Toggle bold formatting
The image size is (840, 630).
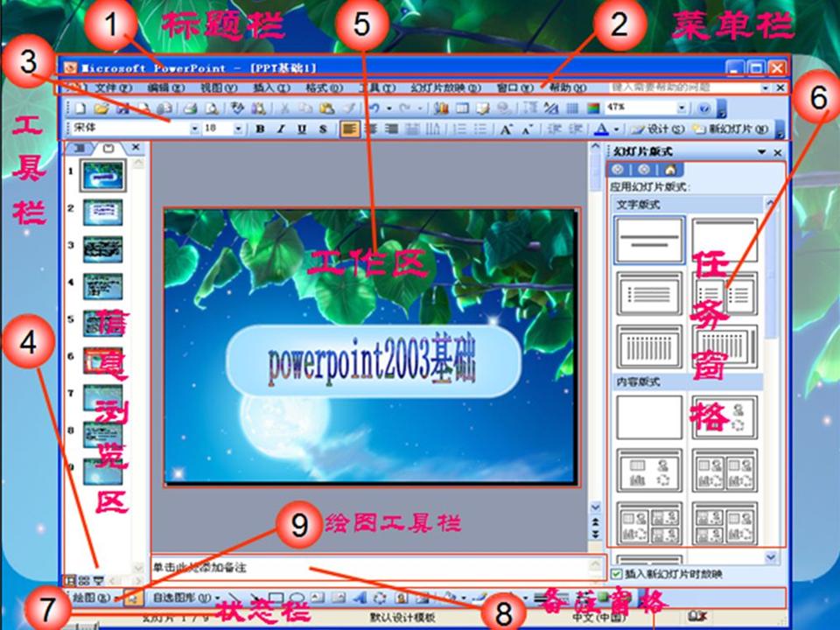pyautogui.click(x=261, y=129)
